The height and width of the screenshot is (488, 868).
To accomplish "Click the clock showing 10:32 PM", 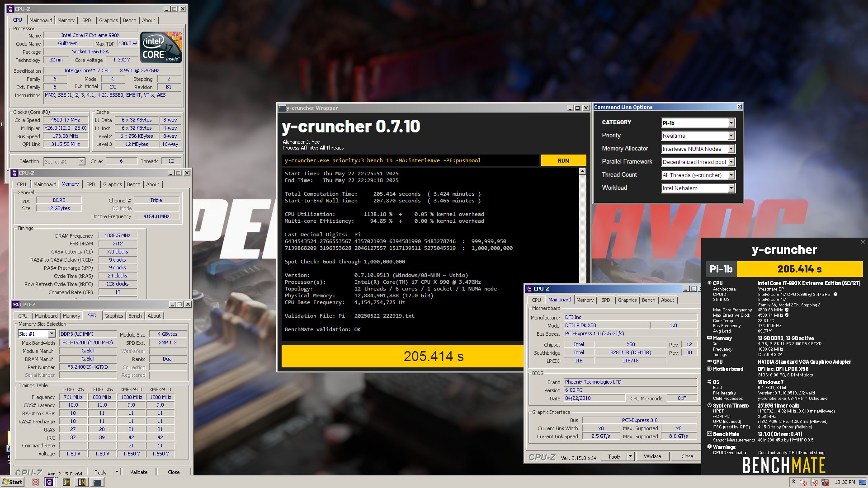I will click(x=845, y=482).
